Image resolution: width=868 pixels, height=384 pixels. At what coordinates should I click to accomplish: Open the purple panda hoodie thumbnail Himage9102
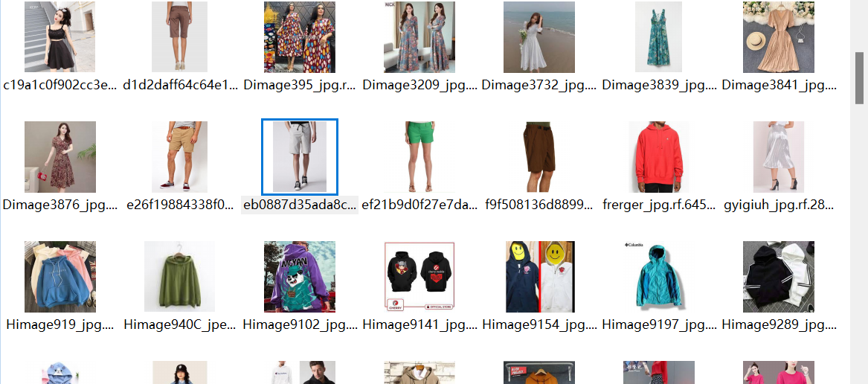tap(300, 277)
